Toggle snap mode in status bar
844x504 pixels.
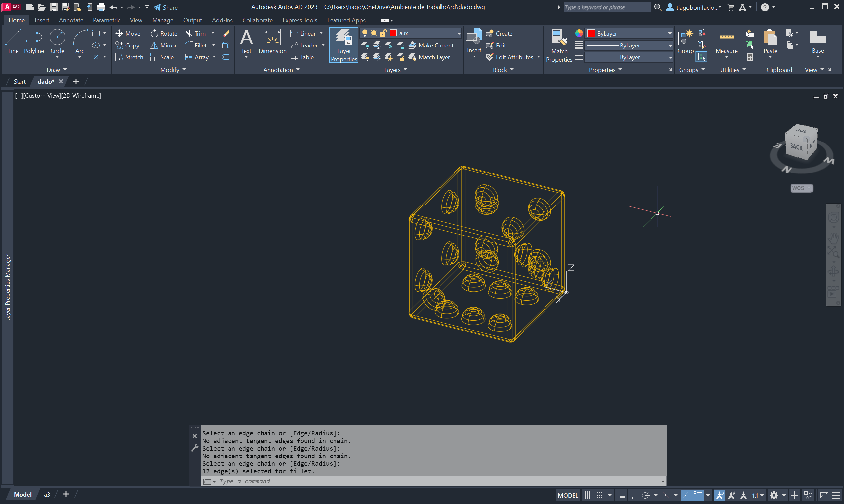pyautogui.click(x=600, y=495)
